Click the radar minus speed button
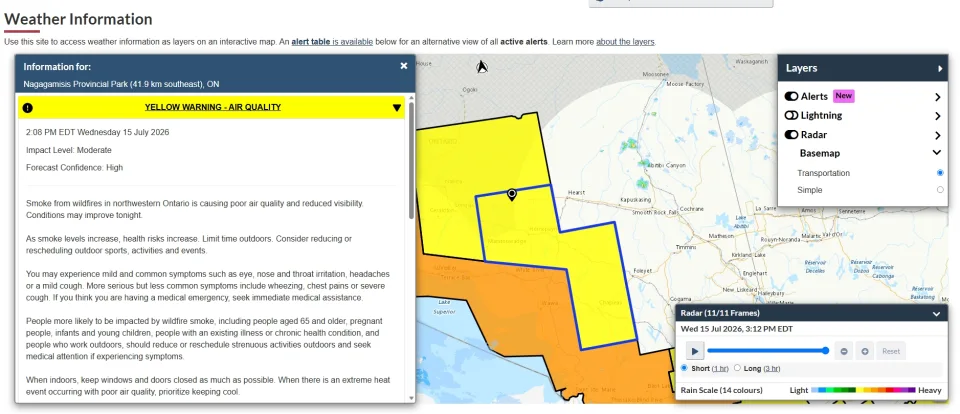Viewport: 960px width, 414px height. pyautogui.click(x=844, y=351)
